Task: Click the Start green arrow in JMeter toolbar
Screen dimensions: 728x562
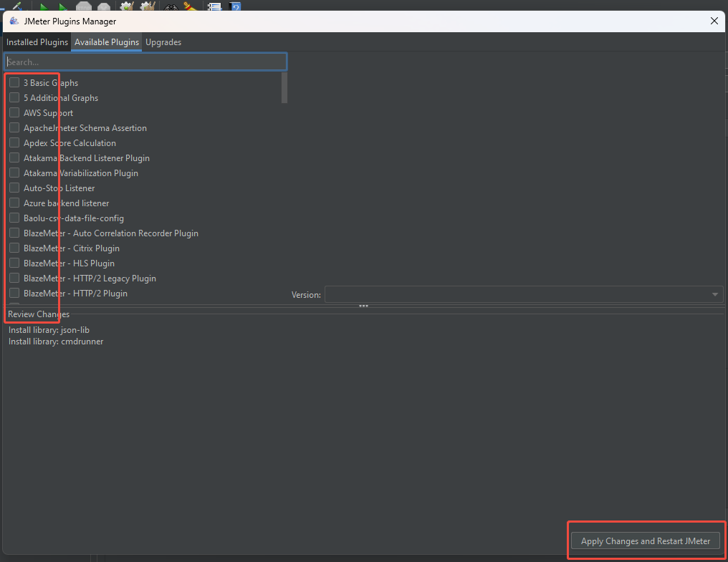Action: point(44,7)
